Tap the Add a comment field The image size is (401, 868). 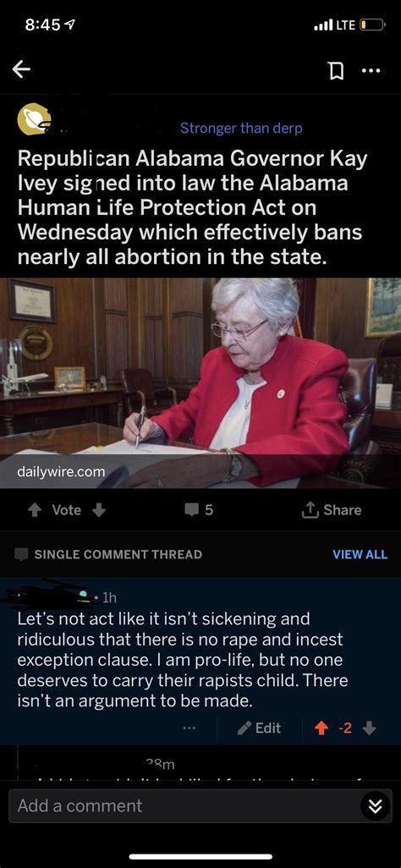coord(183,805)
